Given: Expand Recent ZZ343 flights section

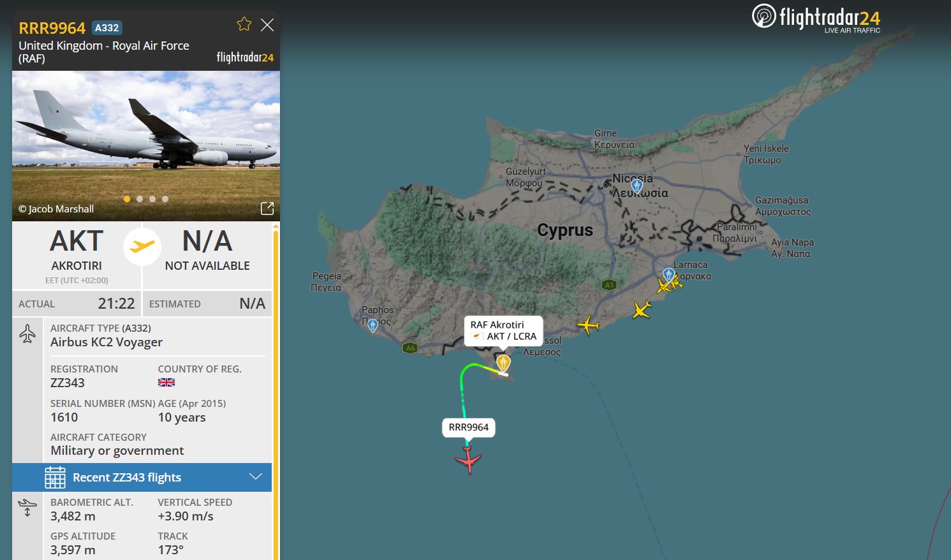Looking at the screenshot, I should pos(127,478).
